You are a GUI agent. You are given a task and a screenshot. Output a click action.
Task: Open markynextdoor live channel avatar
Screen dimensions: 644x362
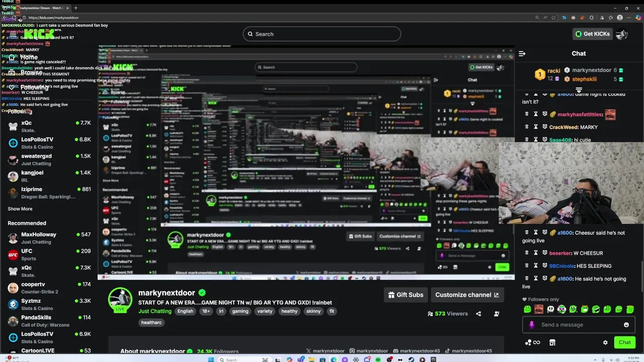(120, 300)
